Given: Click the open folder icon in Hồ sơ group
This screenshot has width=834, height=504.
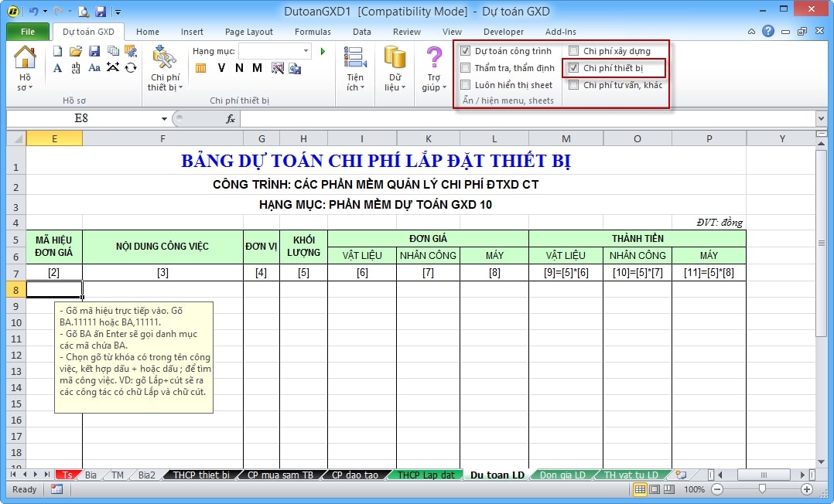Looking at the screenshot, I should point(76,51).
